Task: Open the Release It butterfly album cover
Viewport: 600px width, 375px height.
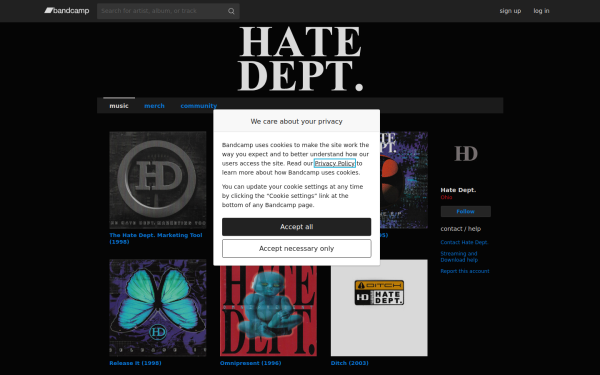Action: pos(158,308)
